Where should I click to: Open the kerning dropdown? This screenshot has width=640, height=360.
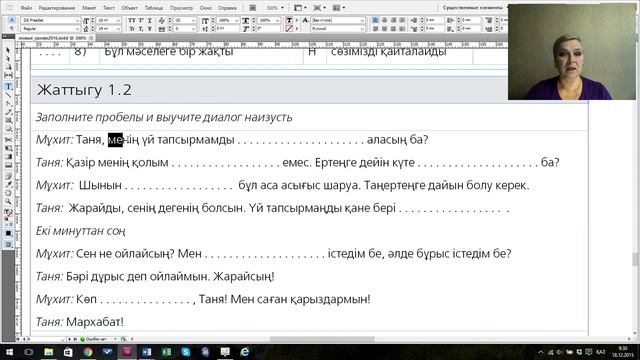pyautogui.click(x=193, y=20)
